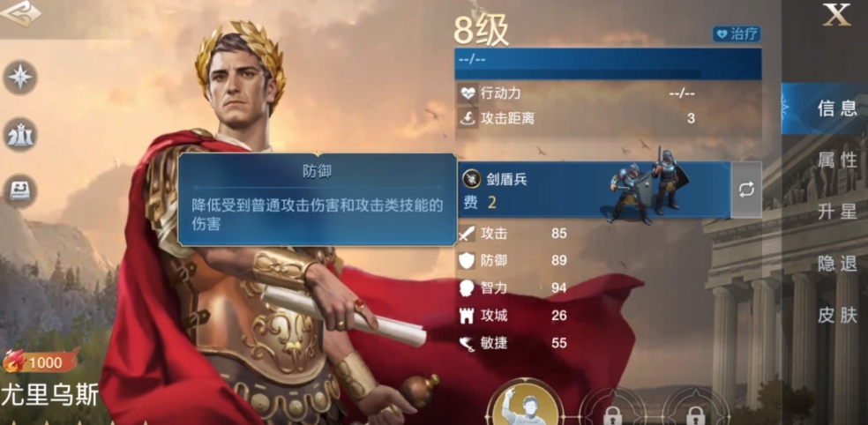Tap the first locked skill slot
The image size is (868, 425).
pos(612,409)
